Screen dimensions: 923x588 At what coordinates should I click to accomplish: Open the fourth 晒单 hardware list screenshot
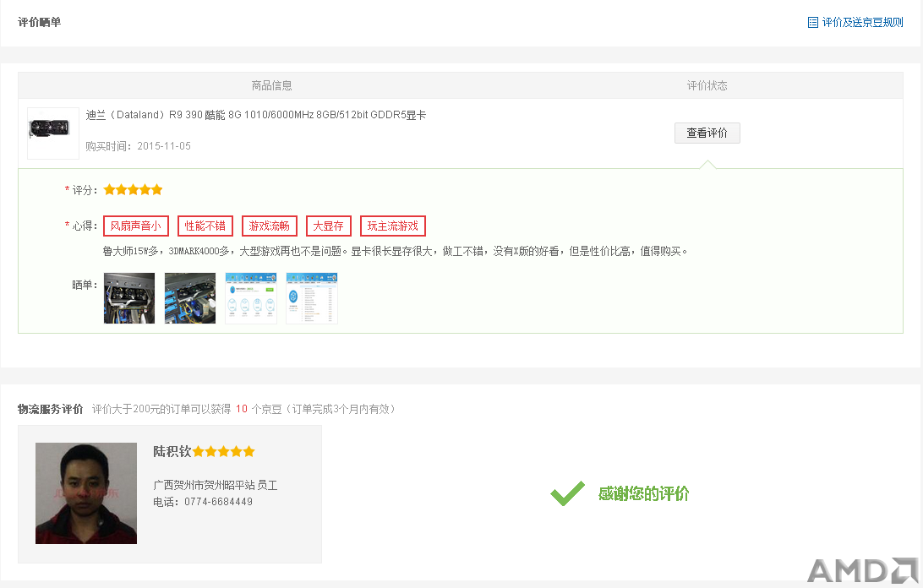(312, 298)
